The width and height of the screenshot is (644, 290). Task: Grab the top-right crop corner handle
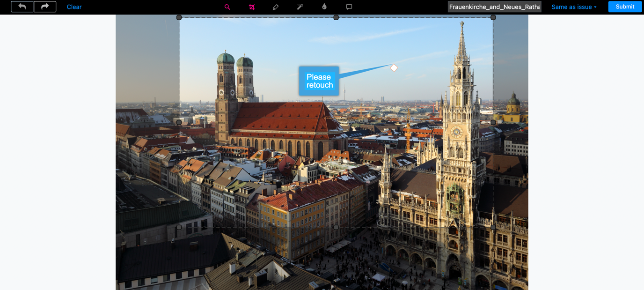492,17
